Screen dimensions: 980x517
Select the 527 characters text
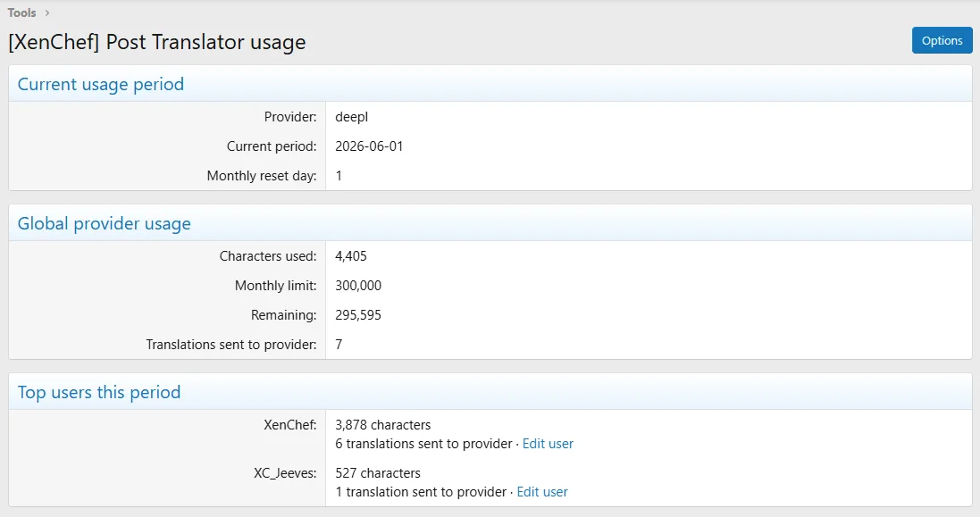pos(378,472)
